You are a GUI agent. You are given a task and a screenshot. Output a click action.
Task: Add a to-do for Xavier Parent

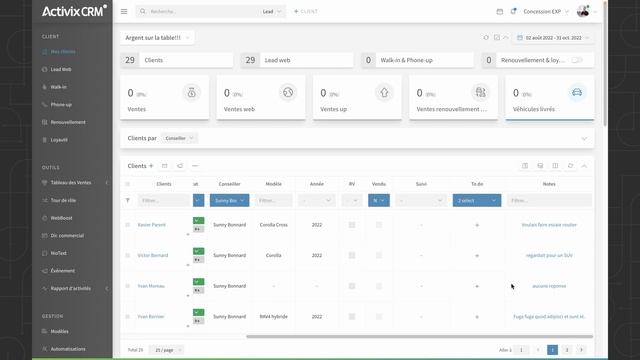click(x=477, y=225)
